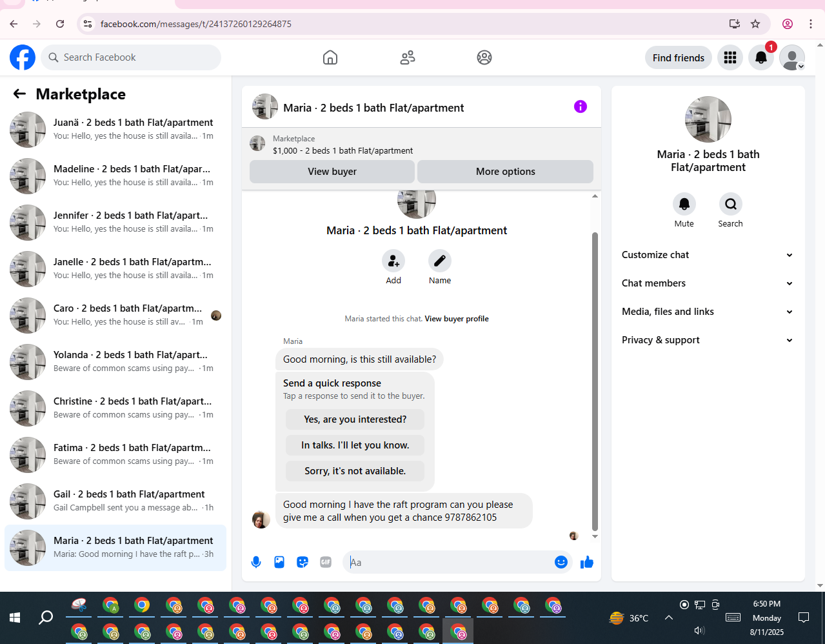The height and width of the screenshot is (644, 825).
Task: Click the taskbar volume icon
Action: [x=699, y=630]
